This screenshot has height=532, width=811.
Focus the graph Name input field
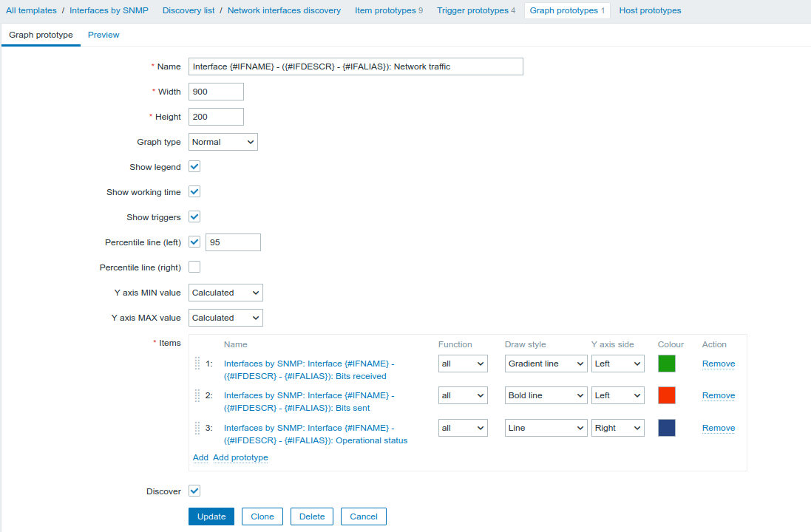pos(356,66)
